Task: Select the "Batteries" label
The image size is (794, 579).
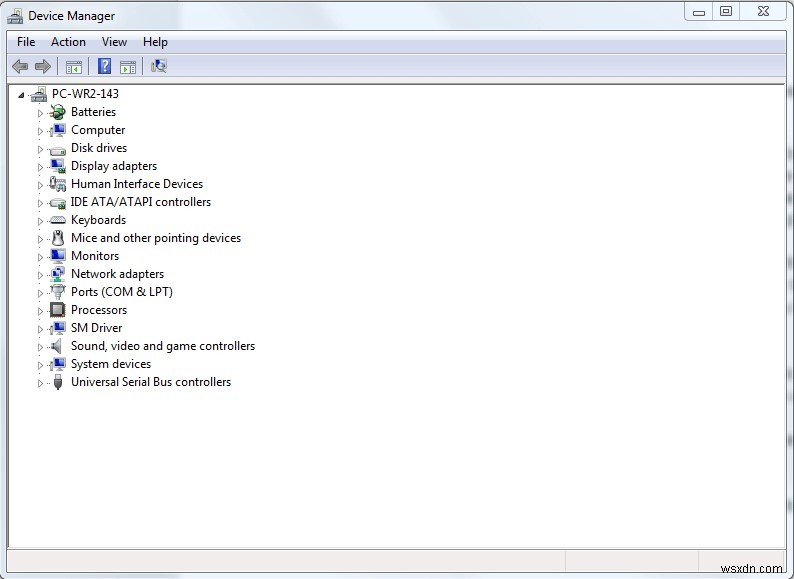Action: (93, 112)
